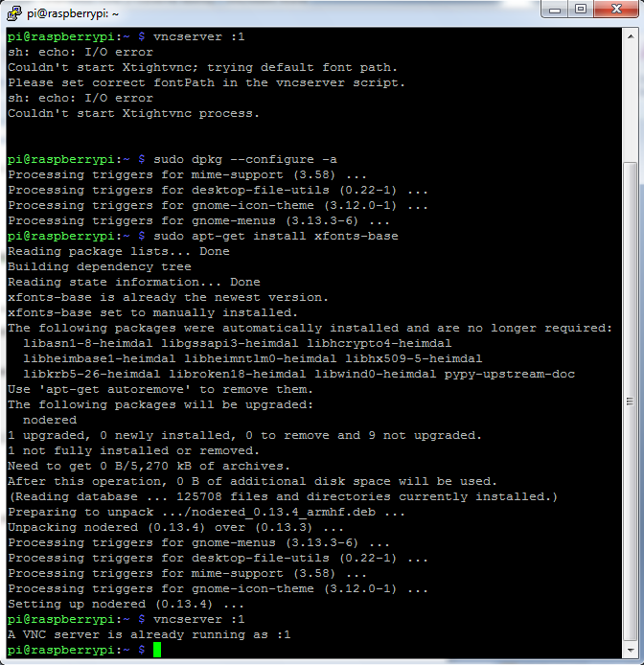
Task: Click the 'libhx509-5-heimdal' package name
Action: click(414, 358)
